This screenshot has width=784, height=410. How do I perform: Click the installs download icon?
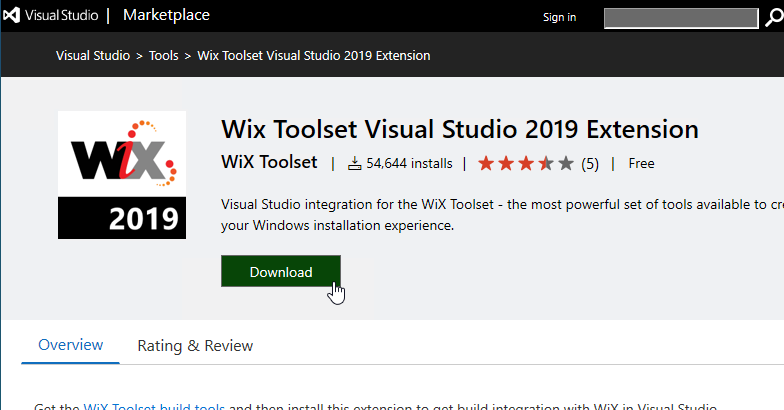[354, 164]
